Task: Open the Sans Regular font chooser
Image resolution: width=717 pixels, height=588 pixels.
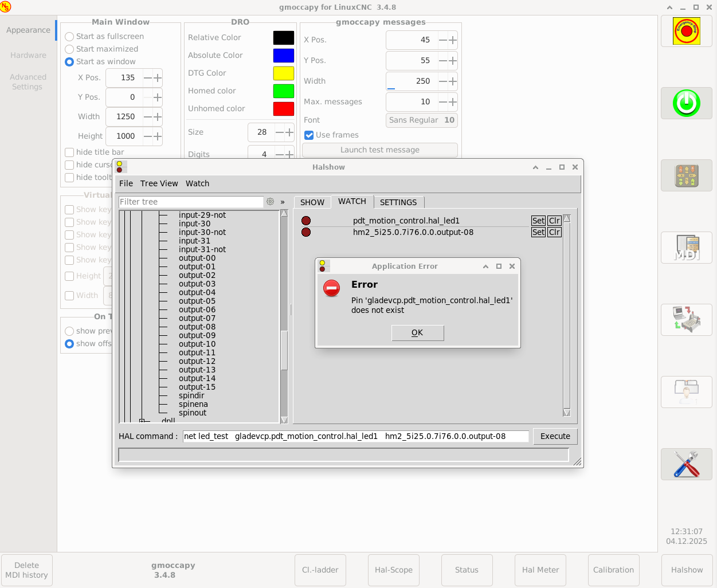Action: [421, 120]
